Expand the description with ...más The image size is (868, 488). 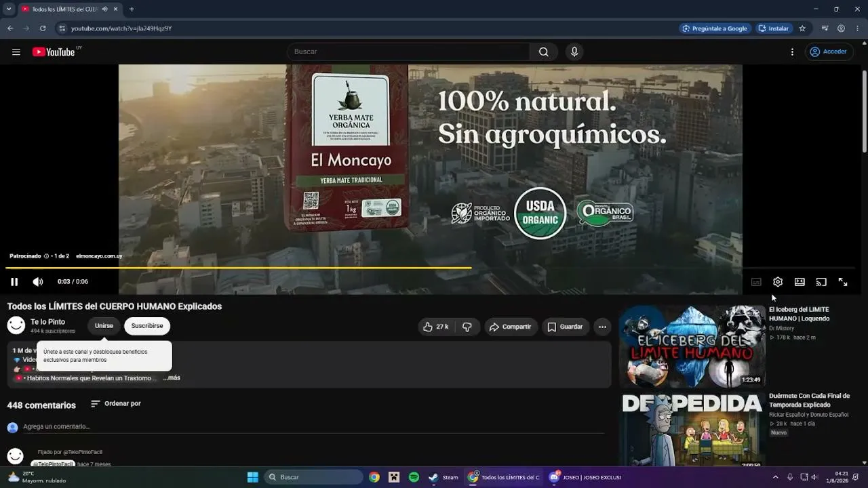172,378
